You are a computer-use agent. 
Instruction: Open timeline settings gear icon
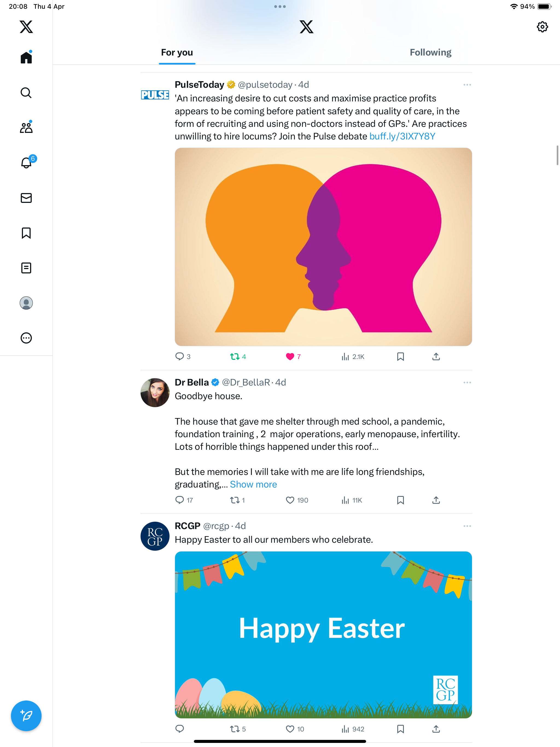point(542,27)
